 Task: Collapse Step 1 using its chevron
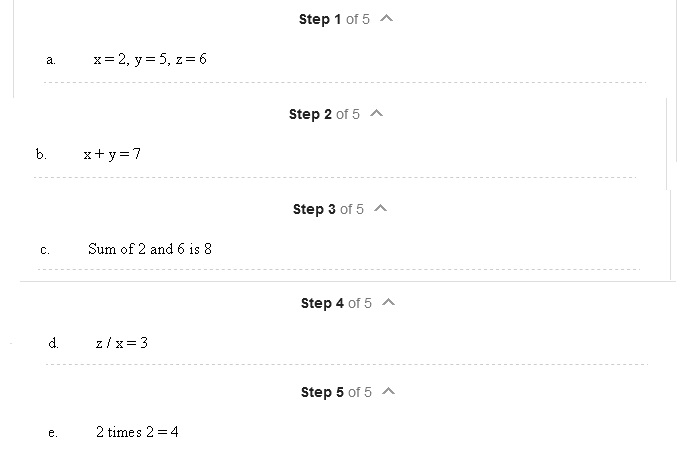point(387,19)
